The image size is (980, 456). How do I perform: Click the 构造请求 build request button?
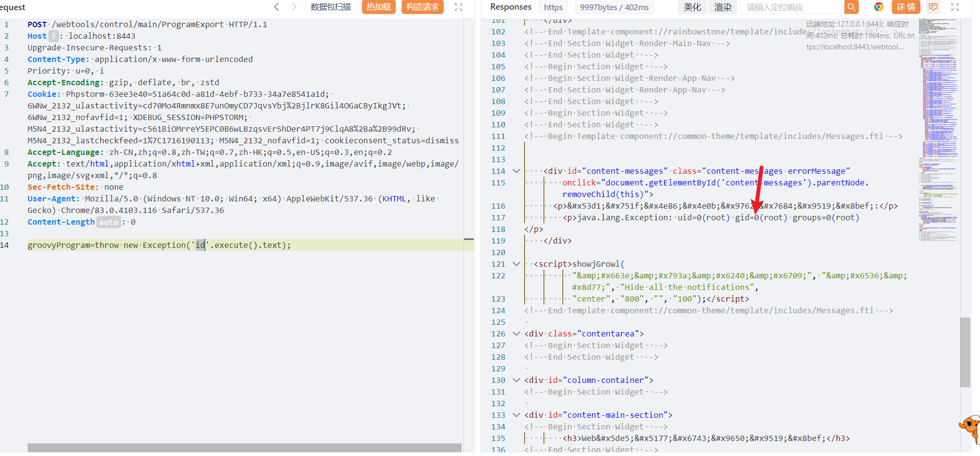coord(422,7)
